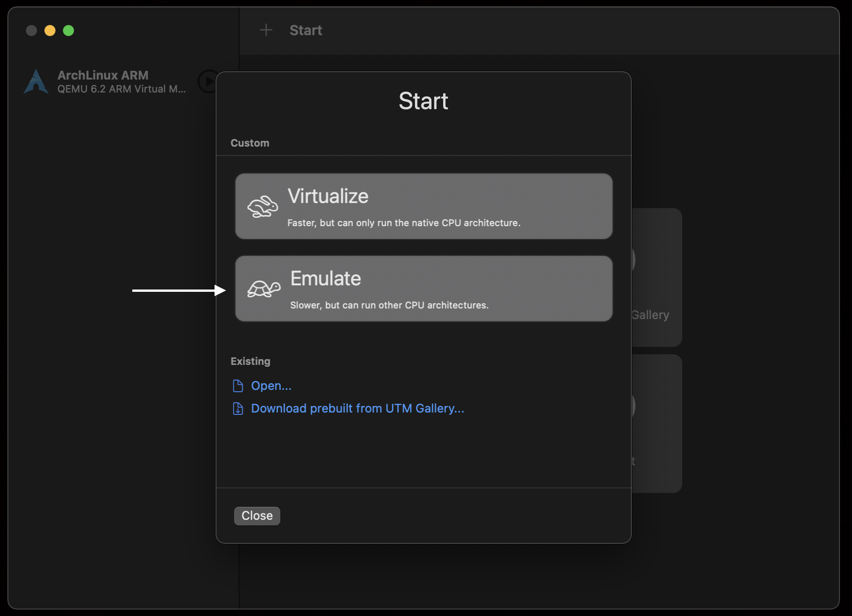852x616 pixels.
Task: Click the yellow minimize window button
Action: (50, 31)
